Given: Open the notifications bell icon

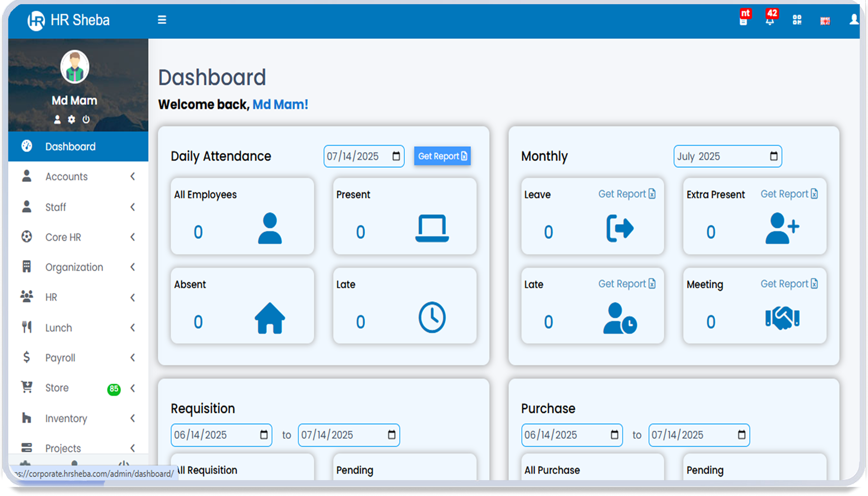Looking at the screenshot, I should click(x=770, y=21).
